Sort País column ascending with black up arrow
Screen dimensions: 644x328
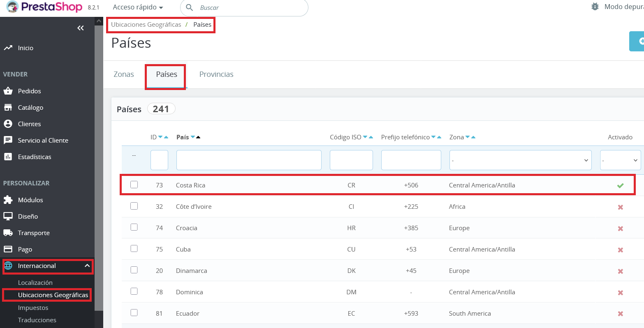pos(198,137)
